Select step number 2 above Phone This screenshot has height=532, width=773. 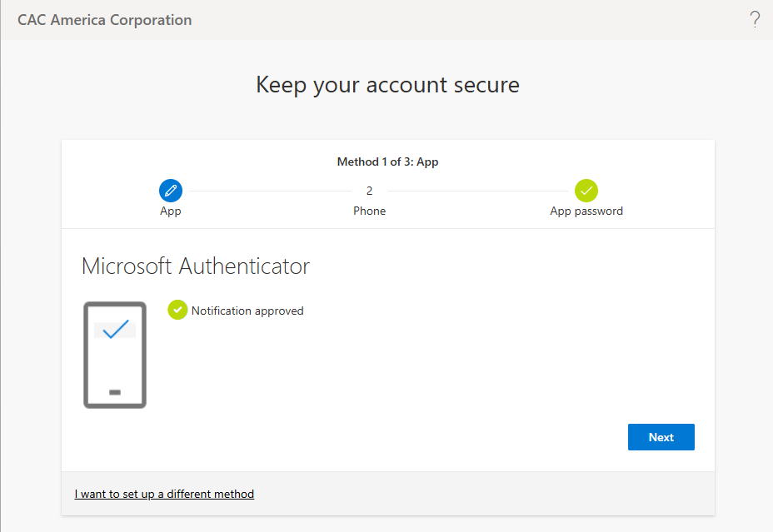(x=369, y=191)
